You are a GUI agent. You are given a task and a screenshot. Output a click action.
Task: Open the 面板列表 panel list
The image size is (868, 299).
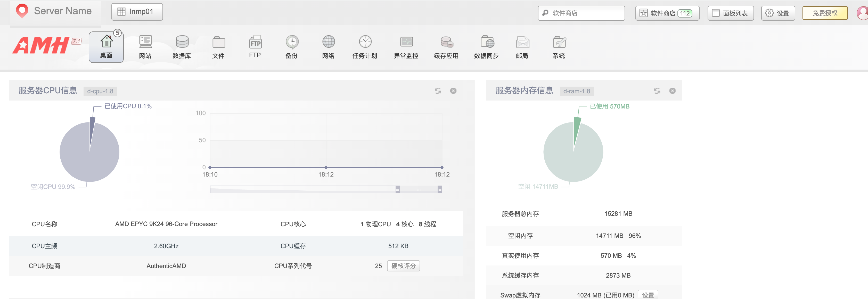(731, 13)
